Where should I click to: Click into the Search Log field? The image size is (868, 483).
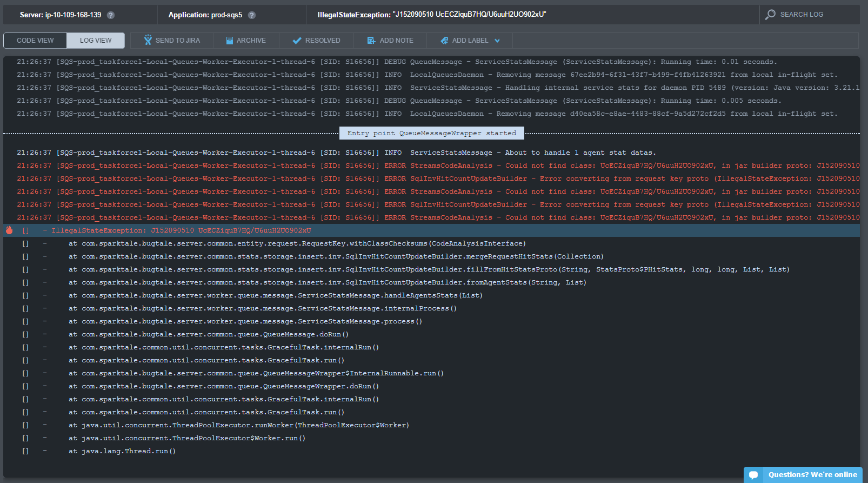pyautogui.click(x=809, y=15)
